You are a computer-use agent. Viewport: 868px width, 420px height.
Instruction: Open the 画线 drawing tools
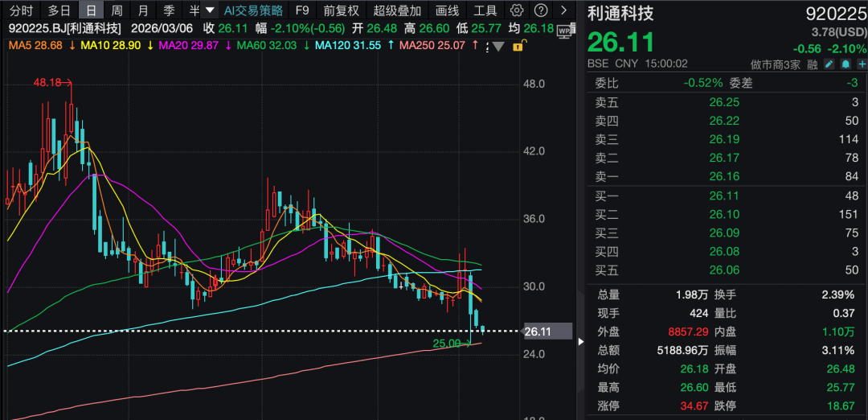coord(447,10)
